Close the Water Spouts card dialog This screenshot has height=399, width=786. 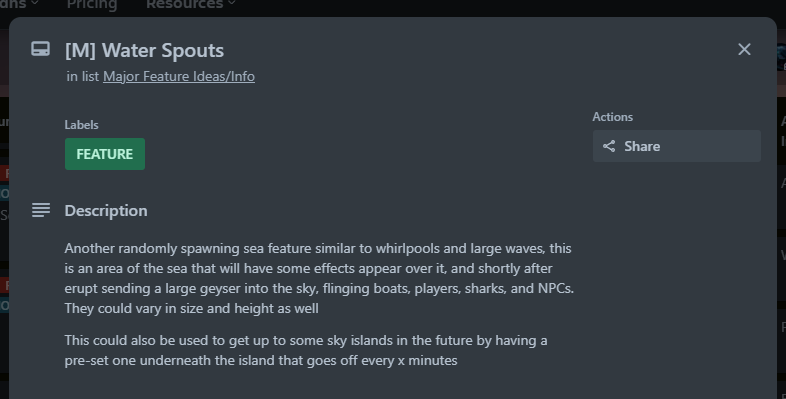click(744, 49)
